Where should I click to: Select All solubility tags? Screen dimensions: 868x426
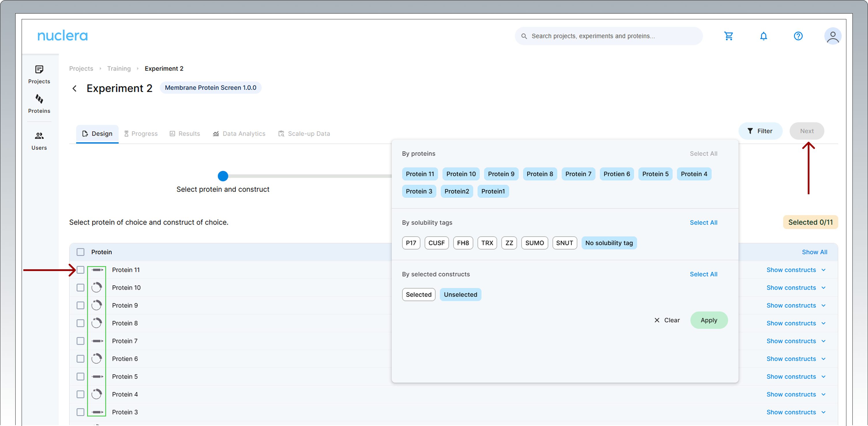[x=703, y=223]
